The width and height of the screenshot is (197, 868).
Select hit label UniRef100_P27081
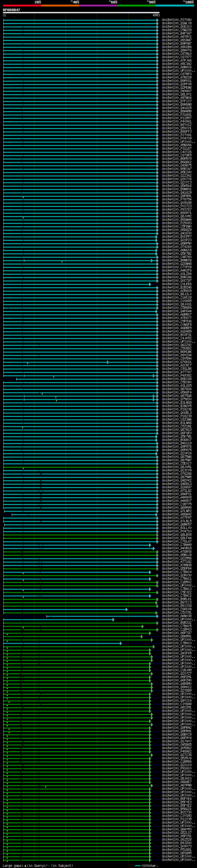point(177,135)
